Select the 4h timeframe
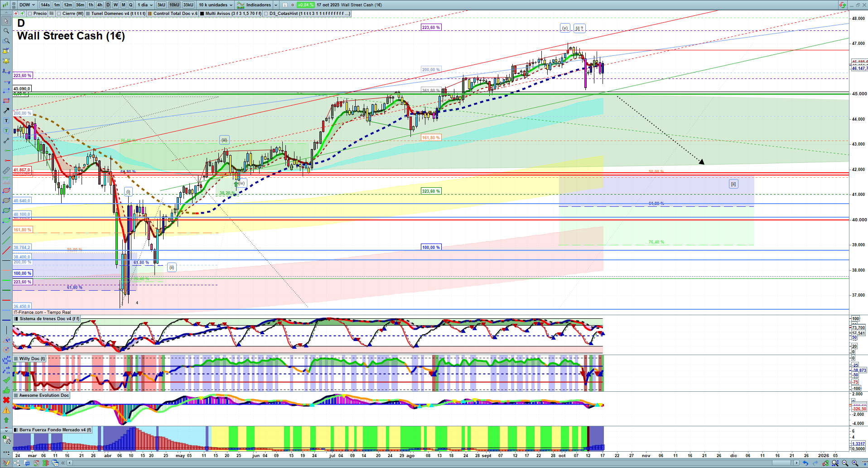The width and height of the screenshot is (868, 468). point(100,5)
